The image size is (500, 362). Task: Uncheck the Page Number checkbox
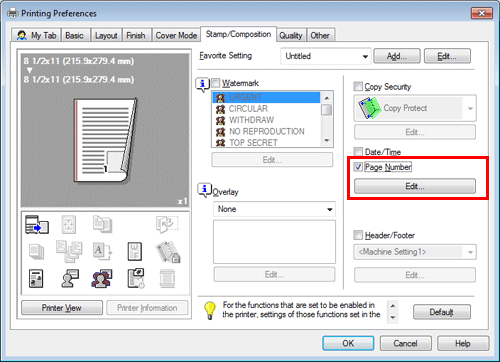(358, 167)
